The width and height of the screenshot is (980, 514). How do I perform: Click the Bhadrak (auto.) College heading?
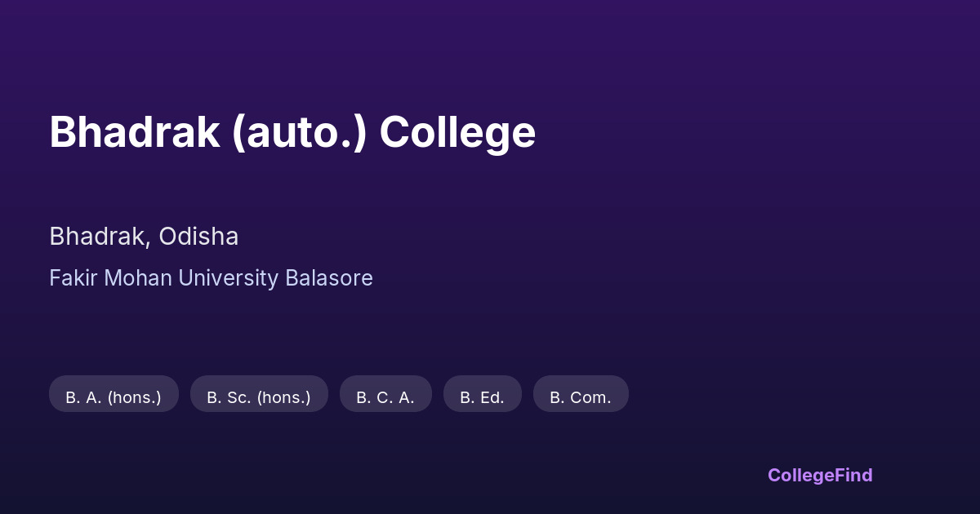click(292, 132)
